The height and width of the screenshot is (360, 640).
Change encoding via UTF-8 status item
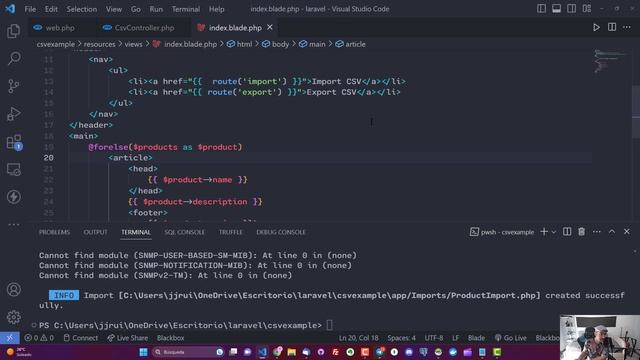click(x=433, y=338)
